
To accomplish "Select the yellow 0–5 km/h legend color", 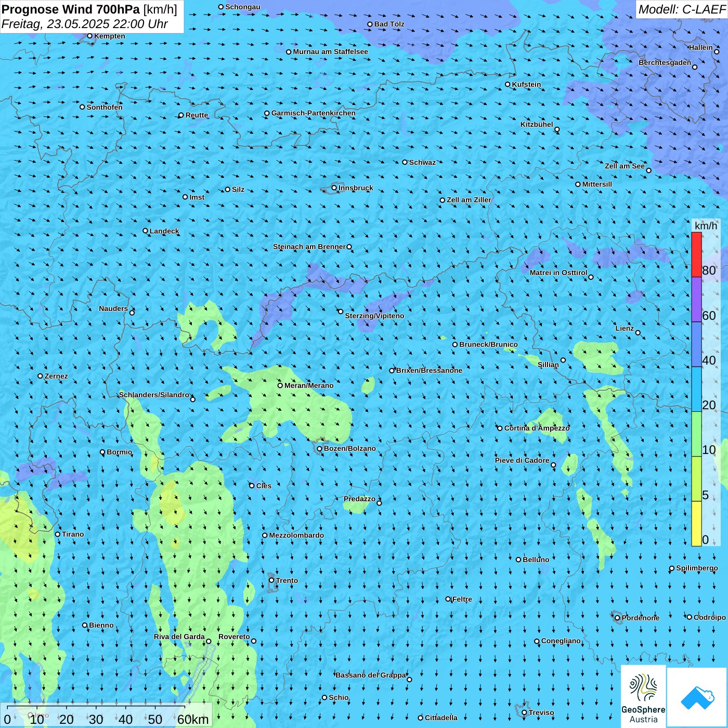I will point(696,524).
